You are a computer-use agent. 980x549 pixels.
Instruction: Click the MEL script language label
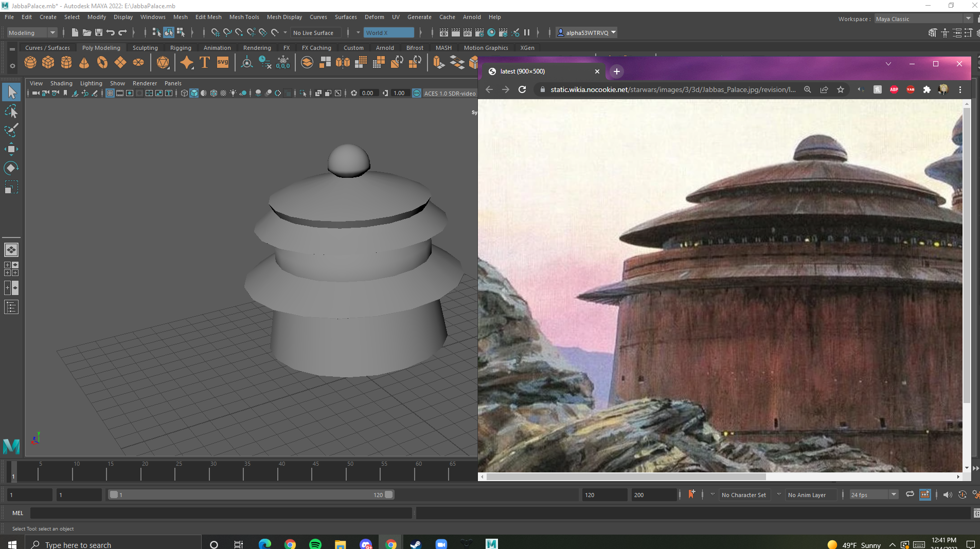(18, 513)
